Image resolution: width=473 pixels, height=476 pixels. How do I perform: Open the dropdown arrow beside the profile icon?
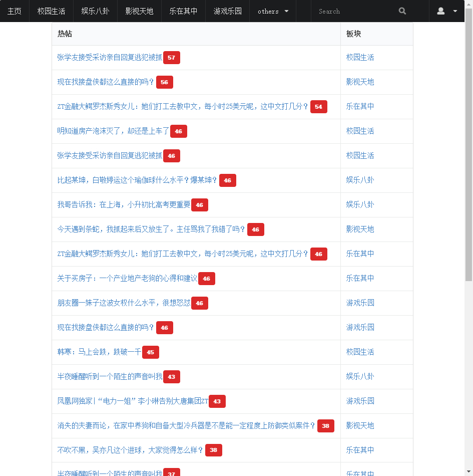pos(454,11)
